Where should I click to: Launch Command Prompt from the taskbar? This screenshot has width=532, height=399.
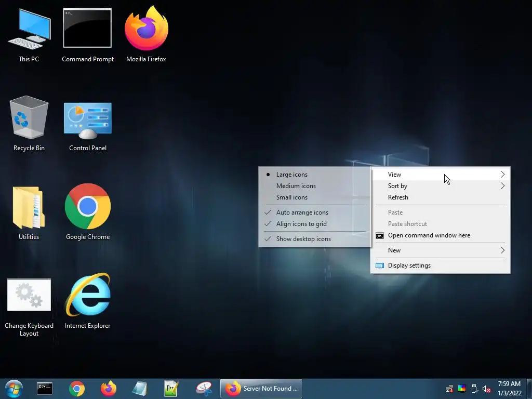45,389
